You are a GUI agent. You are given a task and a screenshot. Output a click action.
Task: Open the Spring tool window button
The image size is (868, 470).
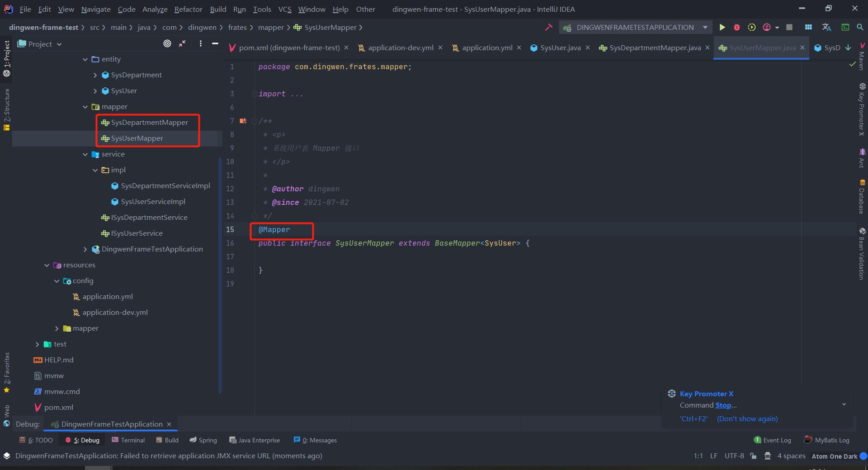point(203,440)
